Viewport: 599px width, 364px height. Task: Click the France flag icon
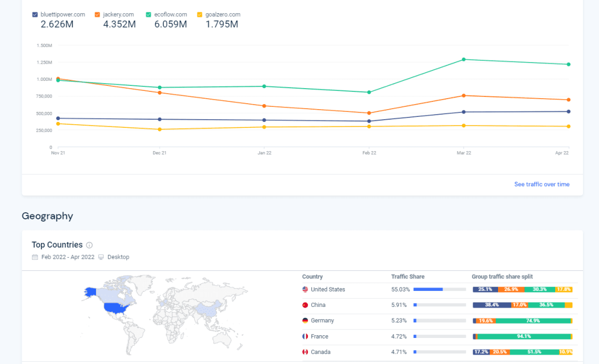click(305, 336)
